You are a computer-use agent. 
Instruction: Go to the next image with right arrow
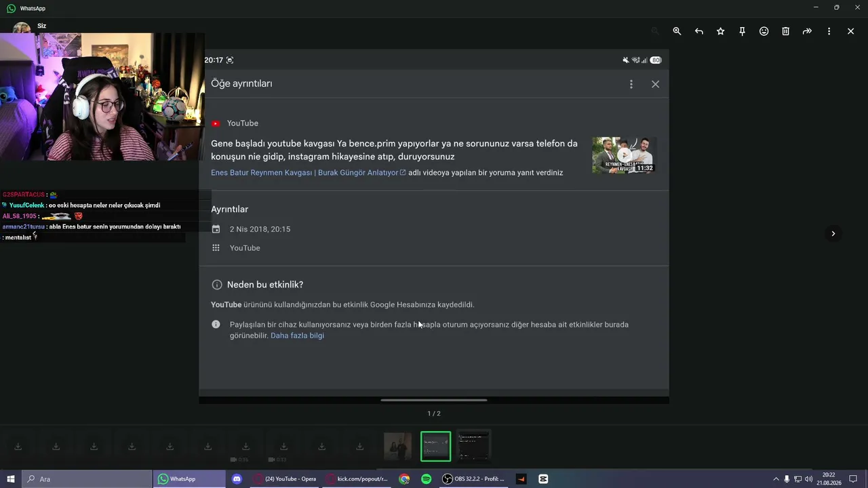tap(833, 234)
